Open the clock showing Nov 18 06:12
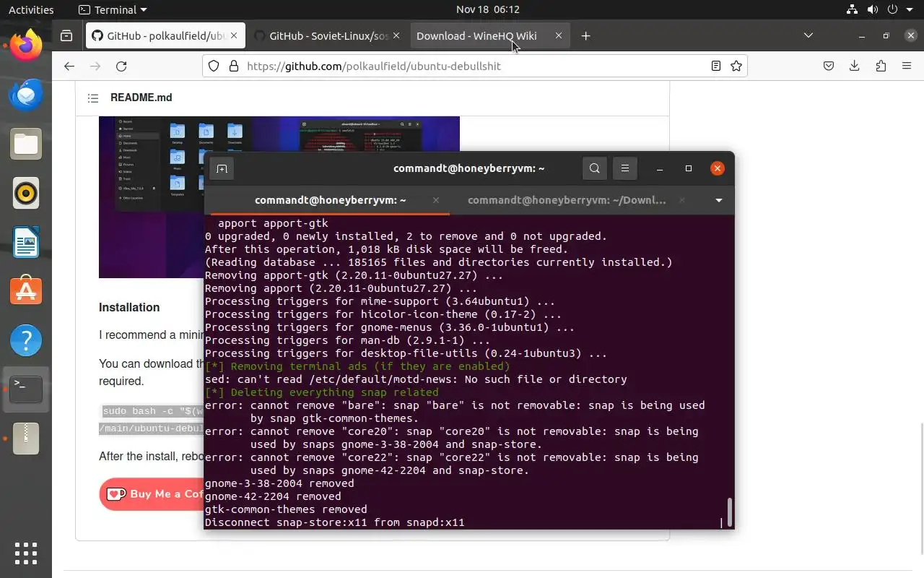The image size is (924, 578). (488, 9)
